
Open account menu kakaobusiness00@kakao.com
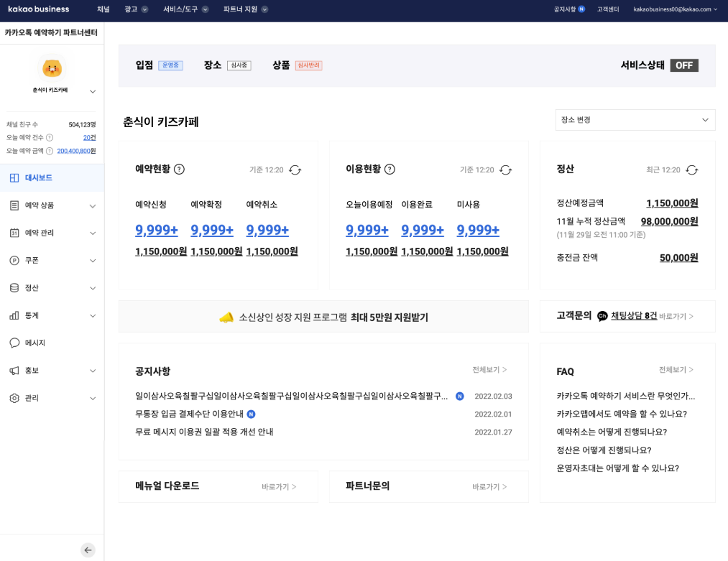point(675,9)
